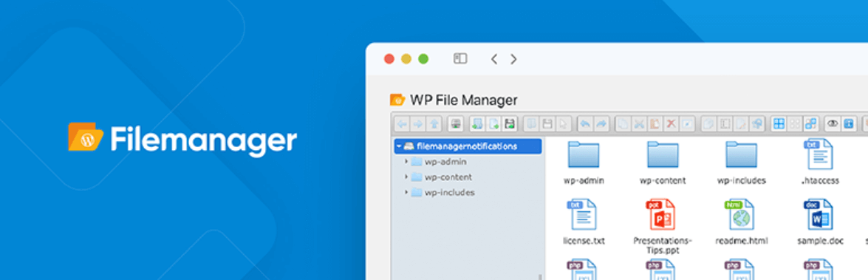Screen dimensions: 868x280
Task: Click the window's right chevron navigation button
Action: pos(513,58)
